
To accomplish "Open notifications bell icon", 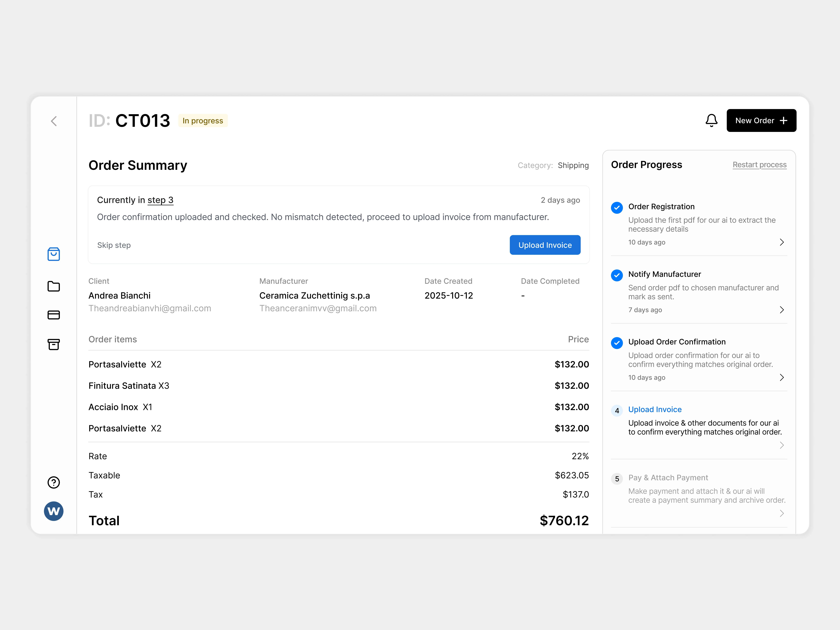I will (711, 120).
